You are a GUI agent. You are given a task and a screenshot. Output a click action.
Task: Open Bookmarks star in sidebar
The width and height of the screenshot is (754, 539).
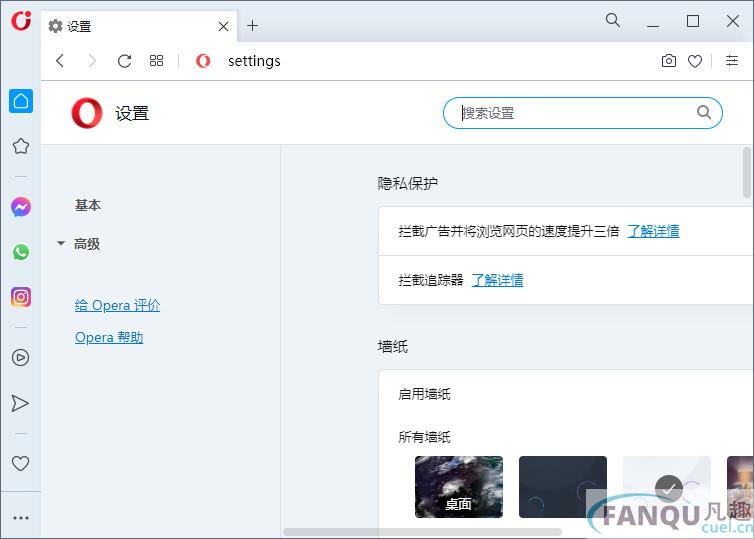click(21, 146)
